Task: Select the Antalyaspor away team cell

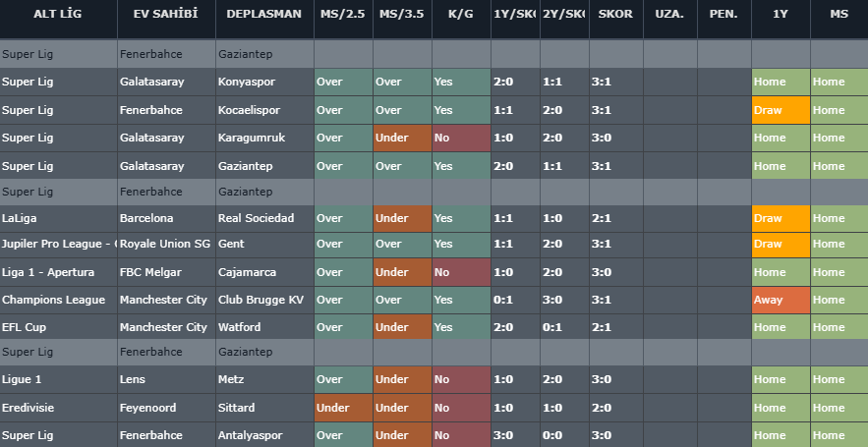Action: point(264,435)
